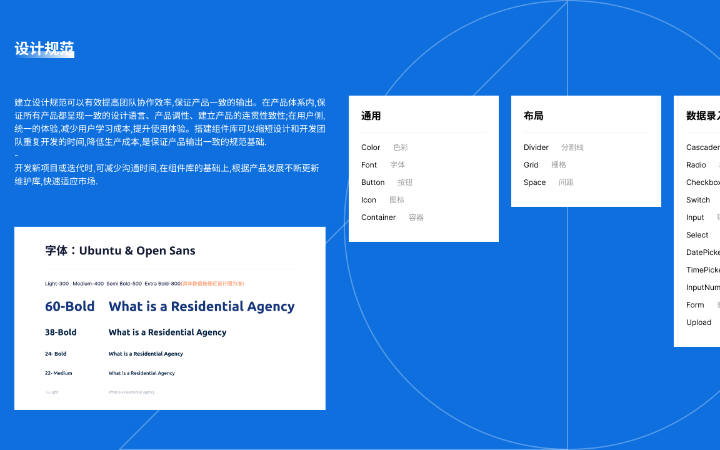Image resolution: width=720 pixels, height=450 pixels.
Task: Choose the Space 间距 item
Action: point(535,183)
